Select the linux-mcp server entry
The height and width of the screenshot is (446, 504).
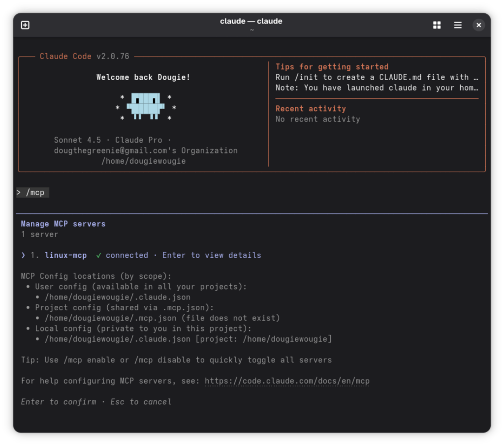click(65, 255)
